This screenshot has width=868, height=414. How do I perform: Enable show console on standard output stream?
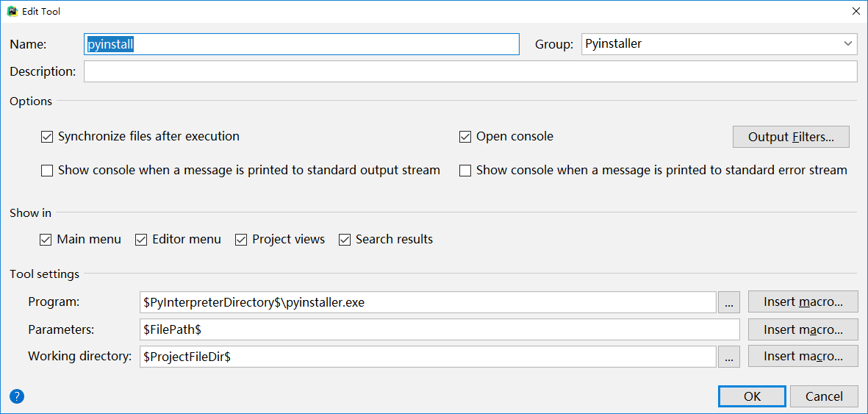coord(47,171)
